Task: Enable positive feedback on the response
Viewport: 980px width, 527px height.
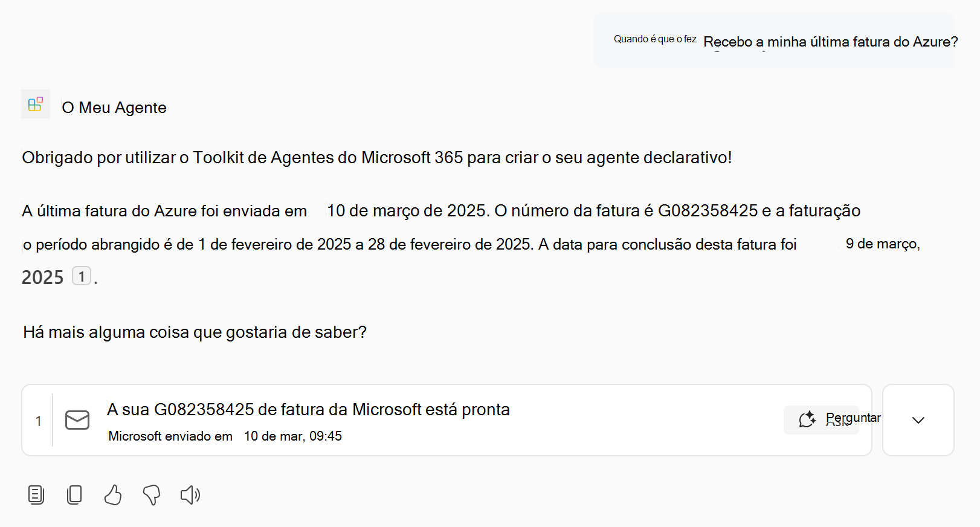Action: tap(112, 495)
